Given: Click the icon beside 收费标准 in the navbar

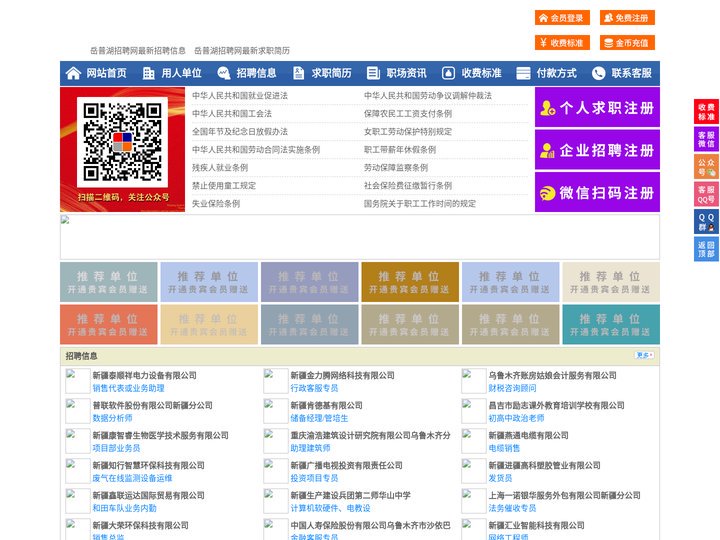Looking at the screenshot, I should 448,73.
